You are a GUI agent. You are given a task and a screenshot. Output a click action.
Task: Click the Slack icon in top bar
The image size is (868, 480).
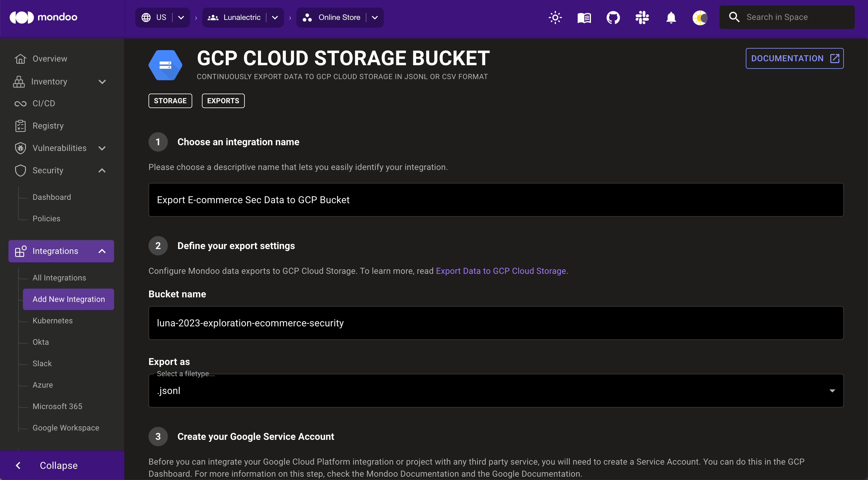(642, 17)
